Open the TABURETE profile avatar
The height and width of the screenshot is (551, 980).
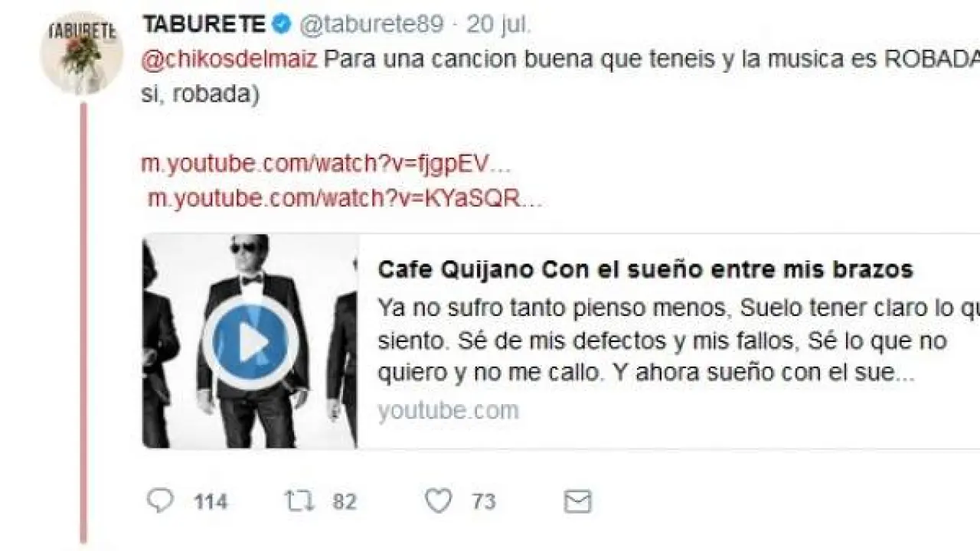pyautogui.click(x=82, y=53)
